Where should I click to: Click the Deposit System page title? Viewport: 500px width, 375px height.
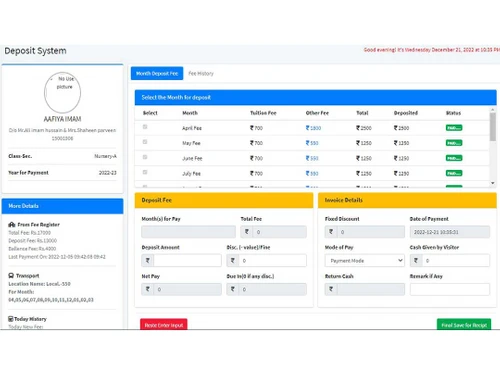tap(35, 51)
